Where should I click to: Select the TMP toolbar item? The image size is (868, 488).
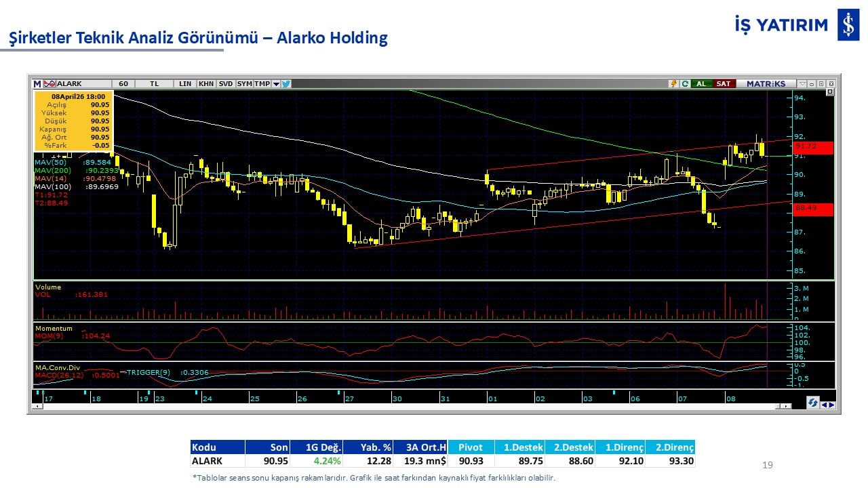click(262, 84)
